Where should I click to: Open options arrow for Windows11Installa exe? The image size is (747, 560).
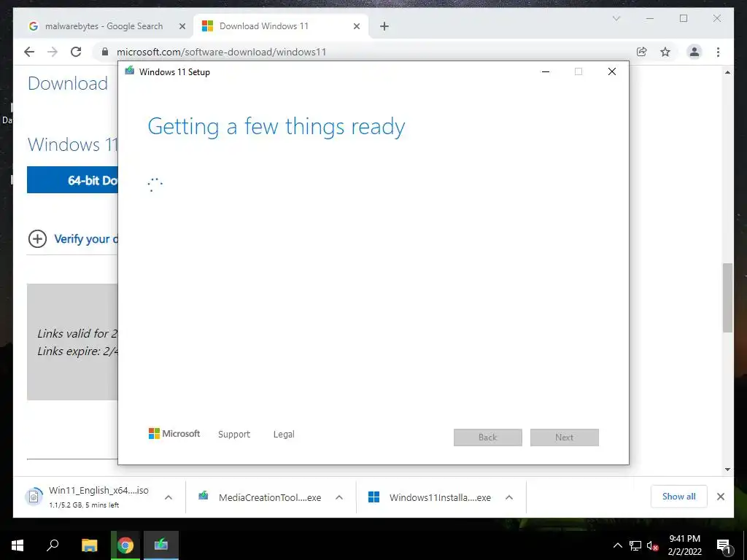[509, 497]
